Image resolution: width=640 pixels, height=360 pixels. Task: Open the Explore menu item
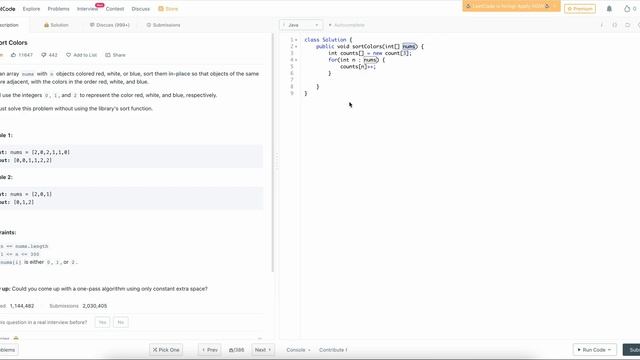[31, 9]
